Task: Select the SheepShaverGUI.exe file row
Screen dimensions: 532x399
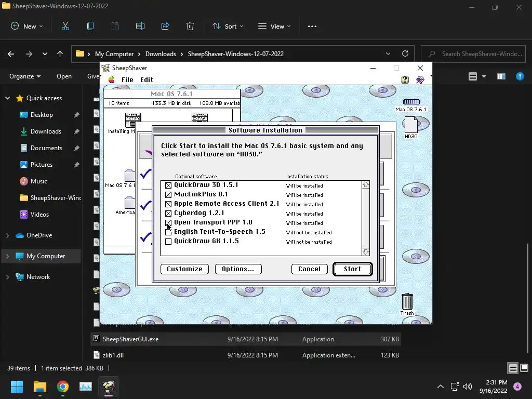Action: click(x=246, y=339)
